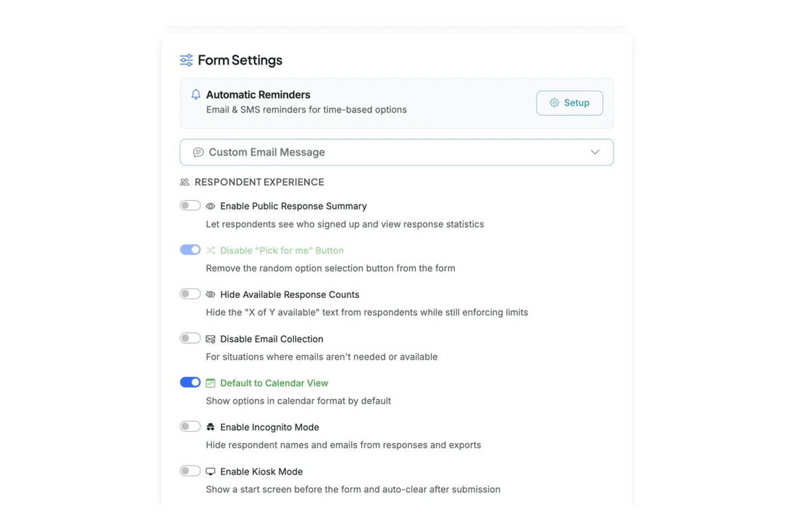Click the people icon beside RESPONDENT EXPERIENCE

pyautogui.click(x=184, y=182)
